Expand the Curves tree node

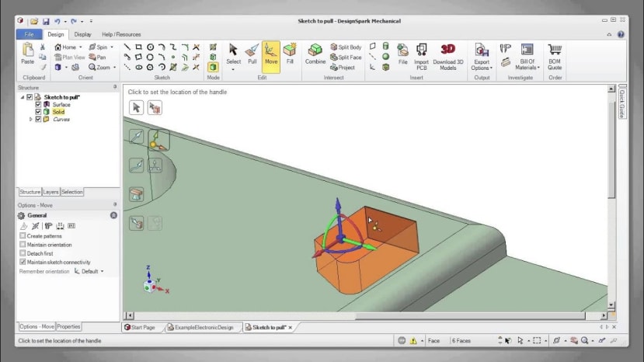click(x=30, y=119)
